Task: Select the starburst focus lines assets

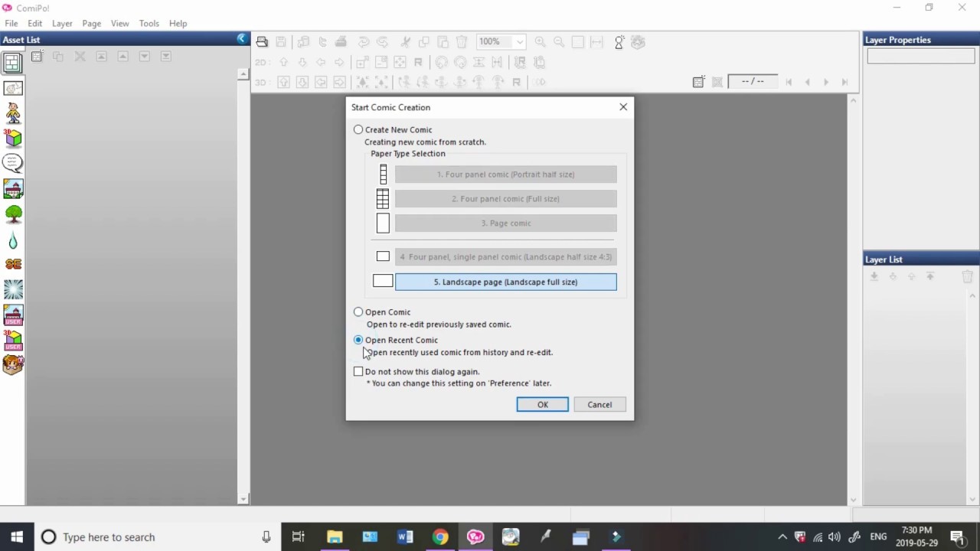Action: click(13, 289)
